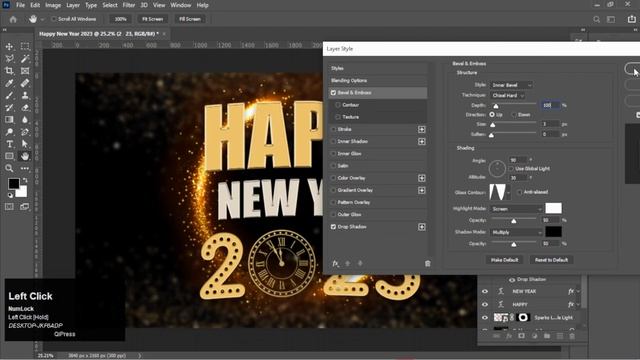Viewport: 640px width, 360px height.
Task: Add another Stroke effect with plus icon
Action: coord(421,129)
